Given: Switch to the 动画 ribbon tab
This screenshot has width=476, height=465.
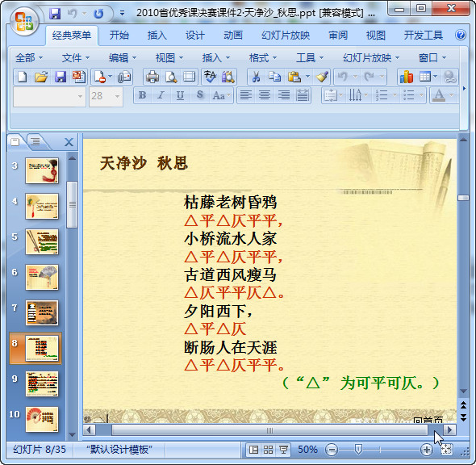Looking at the screenshot, I should click(233, 36).
